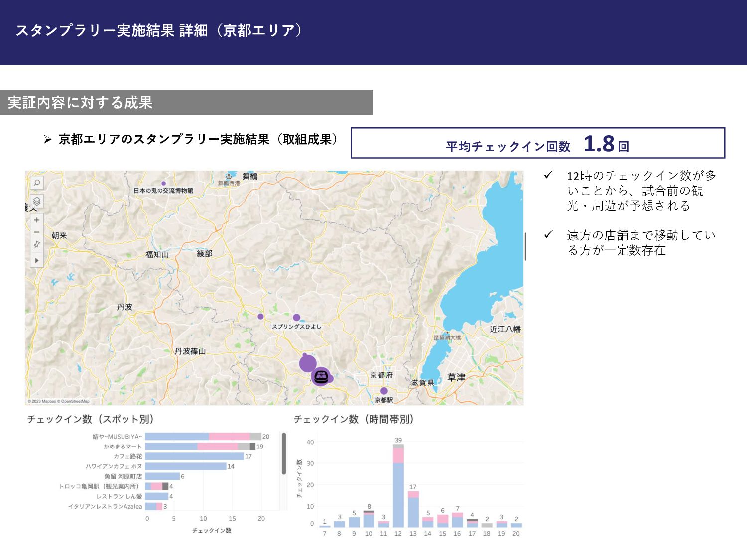This screenshot has width=747, height=560.
Task: Click the '結や~MUSUBIYA~' row label
Action: click(117, 437)
